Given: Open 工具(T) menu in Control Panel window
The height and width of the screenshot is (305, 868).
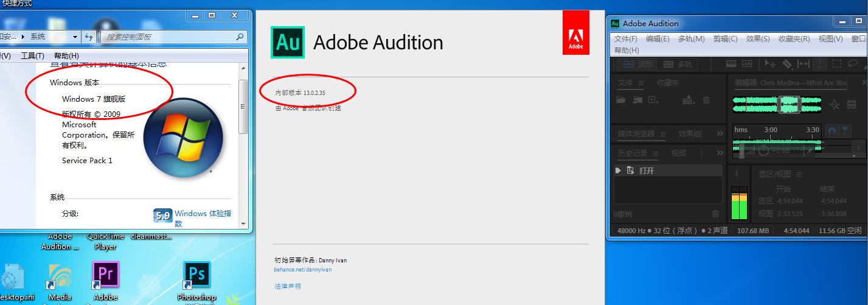Looking at the screenshot, I should [32, 55].
